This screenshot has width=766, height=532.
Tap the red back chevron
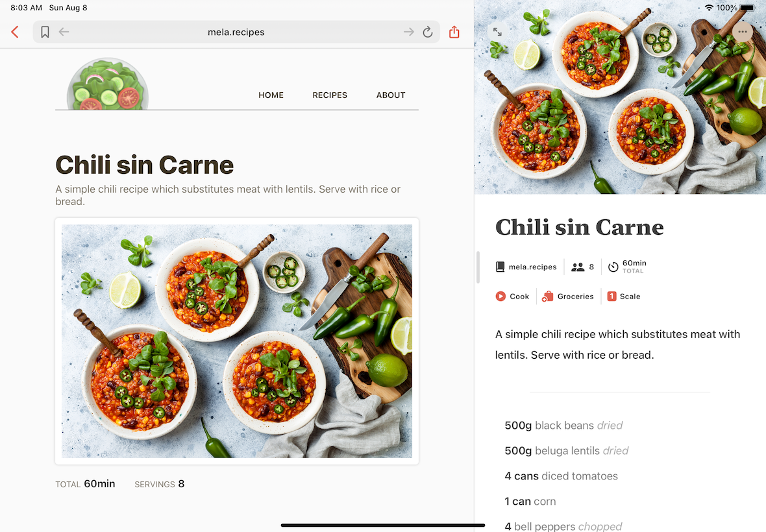click(x=15, y=32)
